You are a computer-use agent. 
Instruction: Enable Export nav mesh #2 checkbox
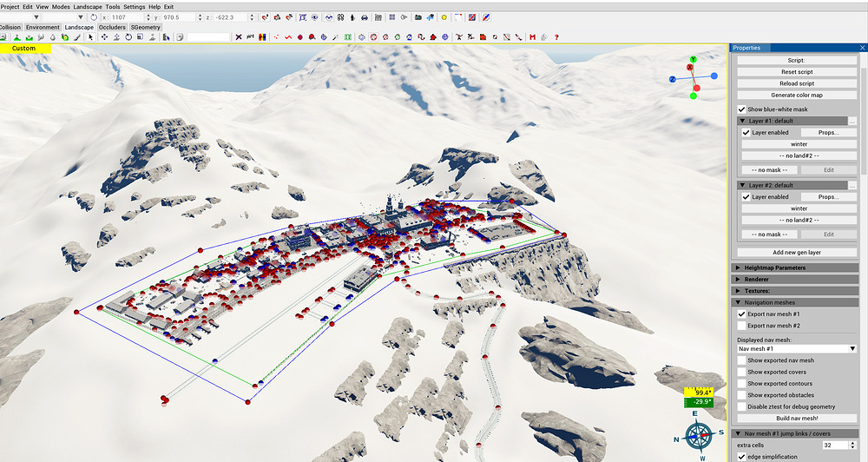742,326
